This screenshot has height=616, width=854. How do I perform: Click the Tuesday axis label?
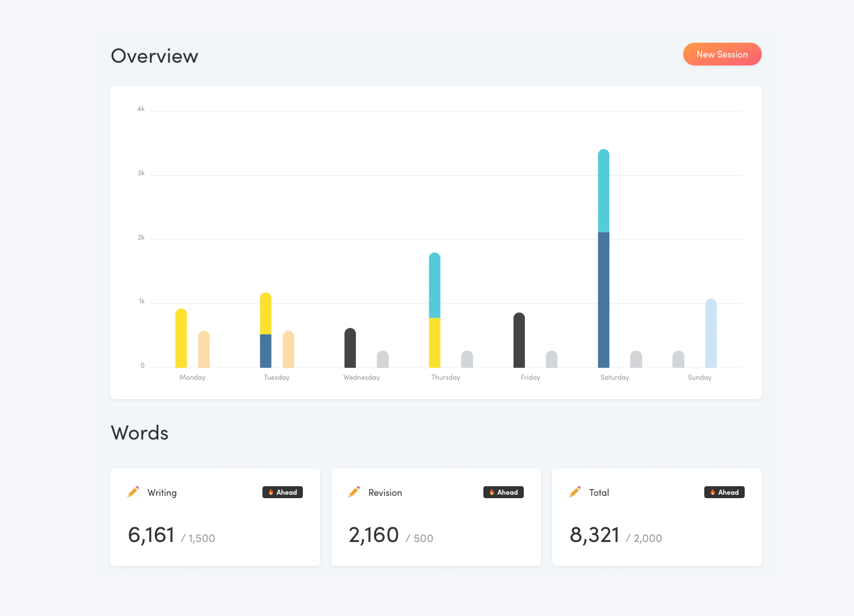click(277, 377)
